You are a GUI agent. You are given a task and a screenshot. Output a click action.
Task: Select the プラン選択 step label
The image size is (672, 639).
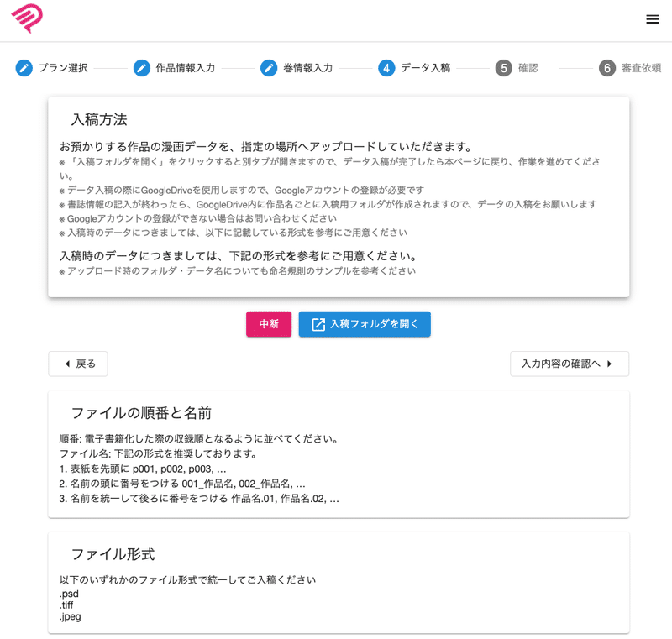(x=62, y=69)
